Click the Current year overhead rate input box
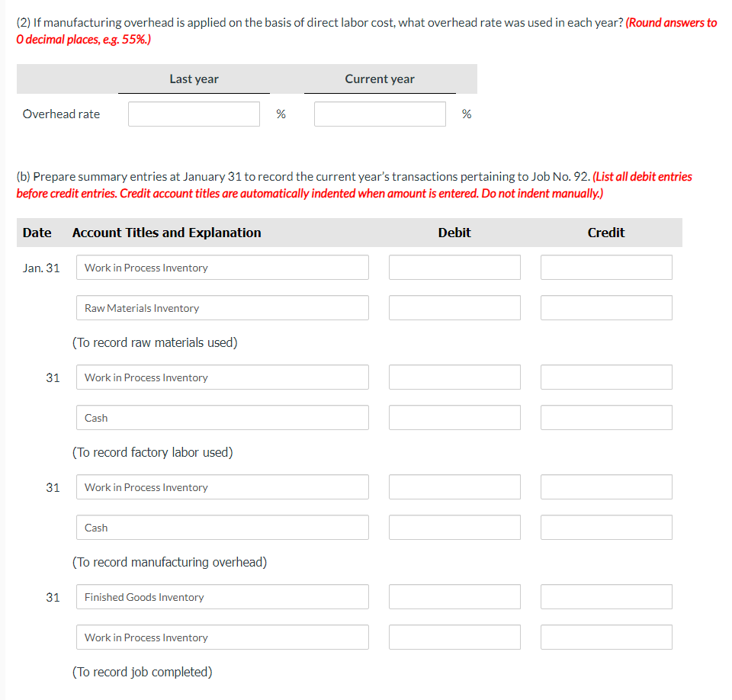This screenshot has height=700, width=732. 379,114
